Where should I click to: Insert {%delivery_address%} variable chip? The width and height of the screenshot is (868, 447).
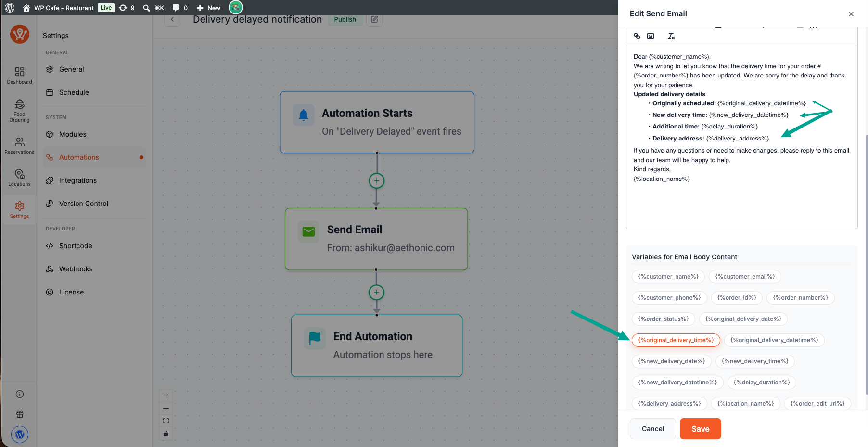coord(669,404)
